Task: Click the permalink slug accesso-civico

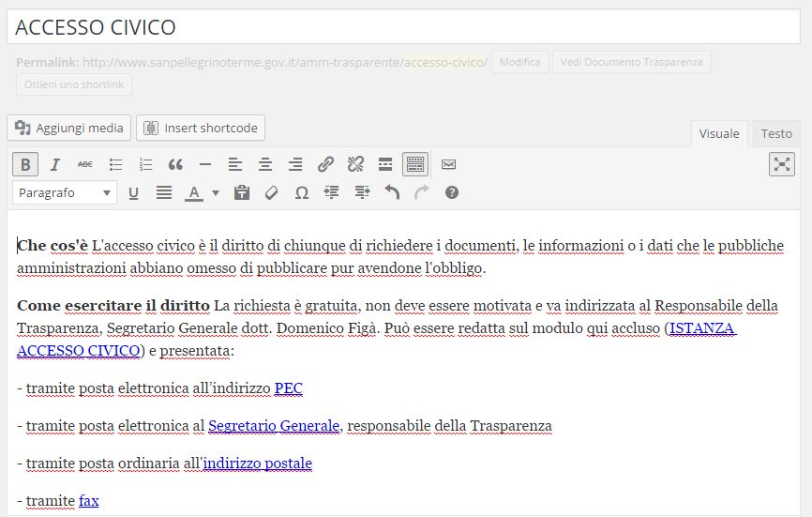Action: coord(444,62)
